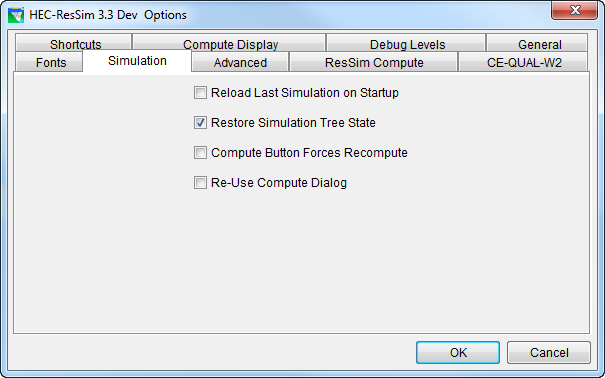605x378 pixels.
Task: Enable Reload Last Simulation on Startup checkbox
Action: pyautogui.click(x=200, y=93)
